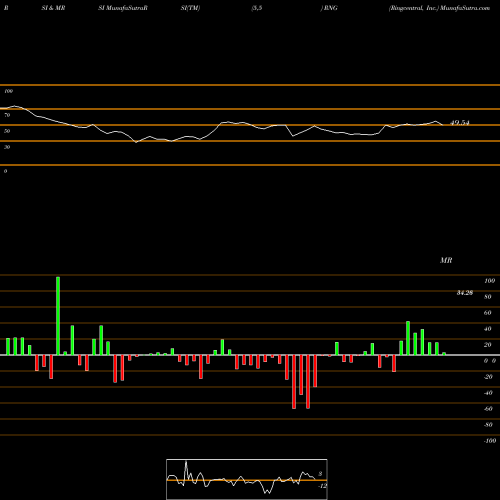Select the MR panel title label
500x500 pixels.
pos(446,260)
